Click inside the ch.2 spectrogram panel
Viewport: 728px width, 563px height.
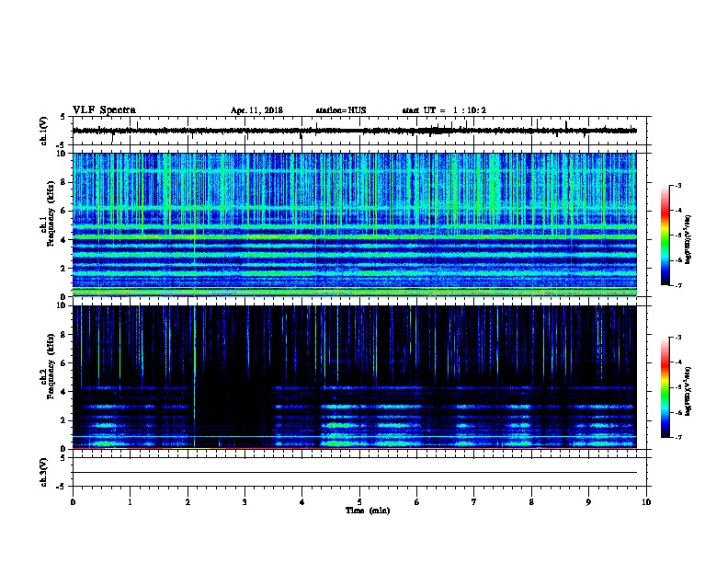[355, 377]
